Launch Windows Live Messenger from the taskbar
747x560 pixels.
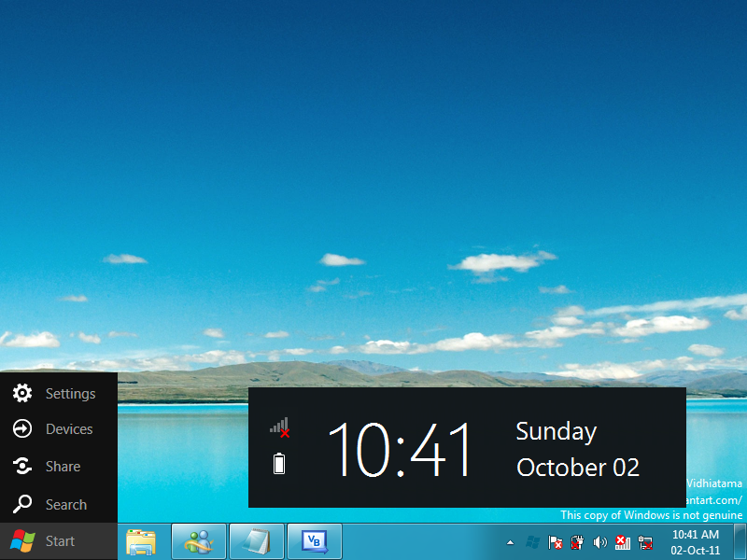coord(200,541)
